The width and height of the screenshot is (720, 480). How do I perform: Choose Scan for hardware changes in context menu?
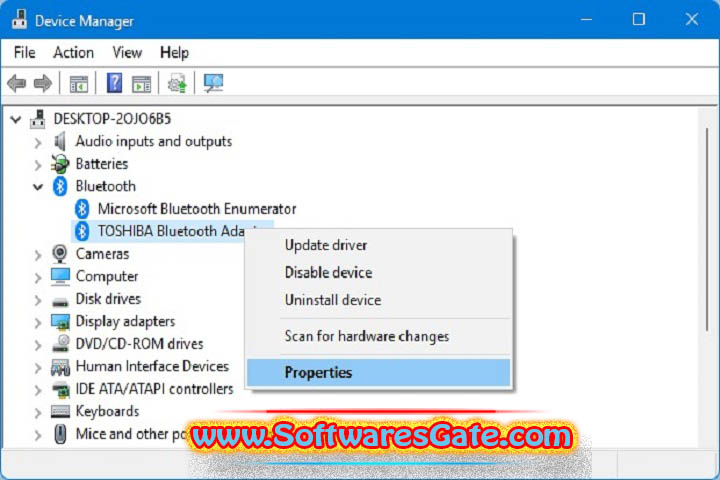point(379,336)
